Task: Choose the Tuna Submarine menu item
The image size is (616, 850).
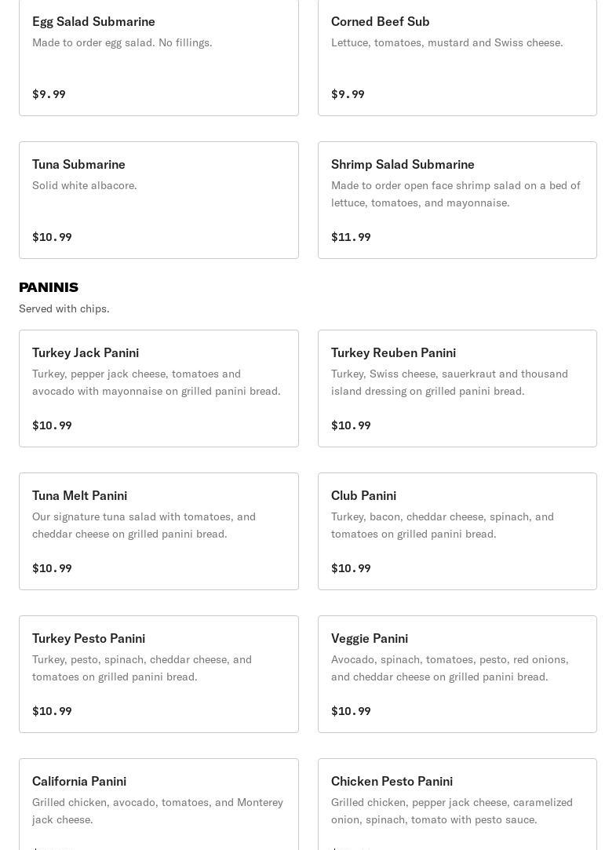Action: pyautogui.click(x=159, y=200)
